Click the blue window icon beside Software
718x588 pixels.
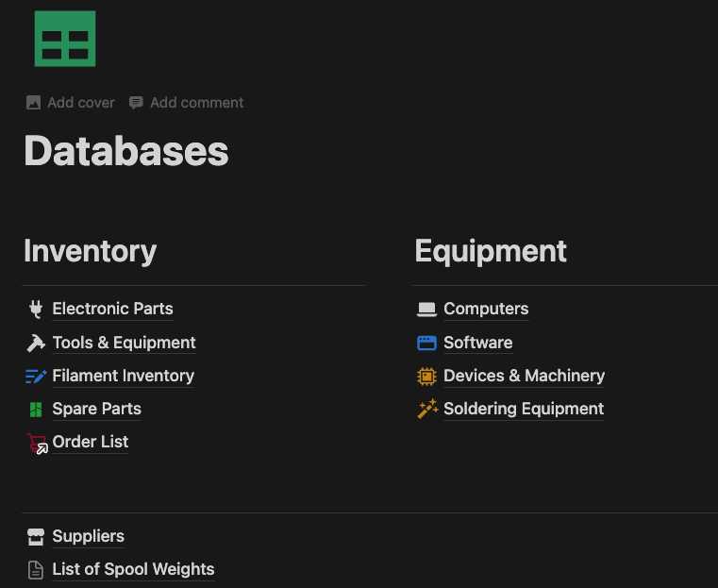point(426,343)
